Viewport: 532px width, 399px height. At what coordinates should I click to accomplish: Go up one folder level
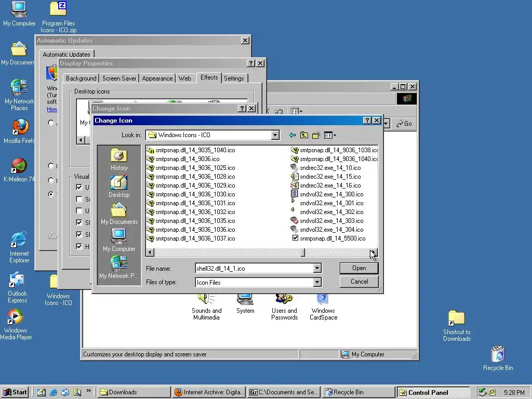point(304,136)
